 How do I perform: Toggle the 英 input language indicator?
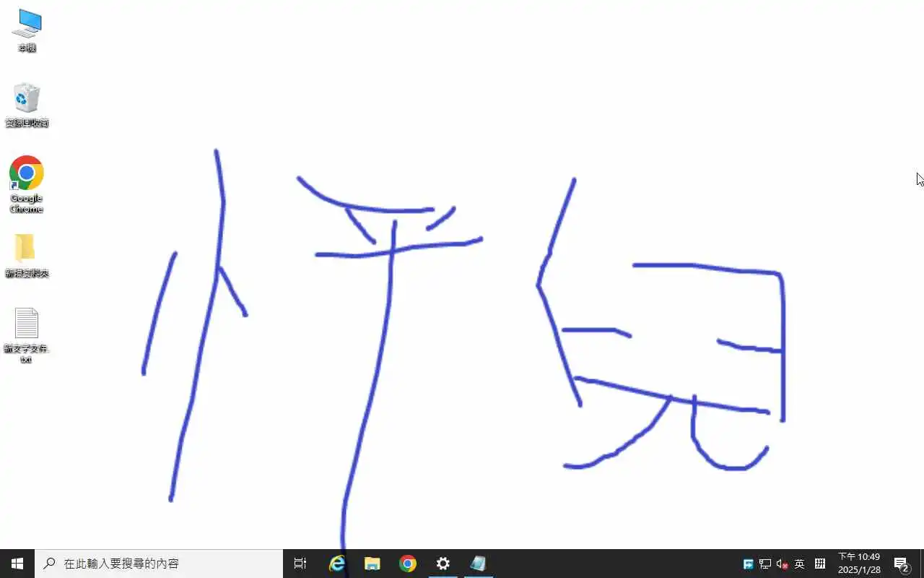point(800,564)
